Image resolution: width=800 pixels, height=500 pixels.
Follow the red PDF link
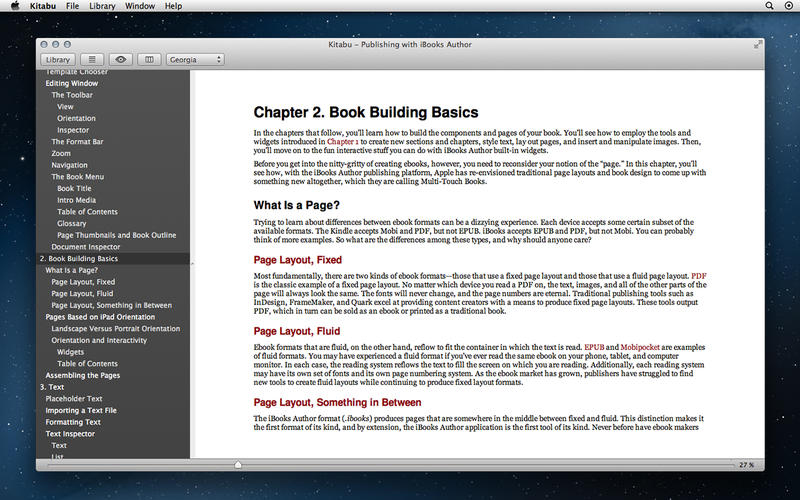698,276
